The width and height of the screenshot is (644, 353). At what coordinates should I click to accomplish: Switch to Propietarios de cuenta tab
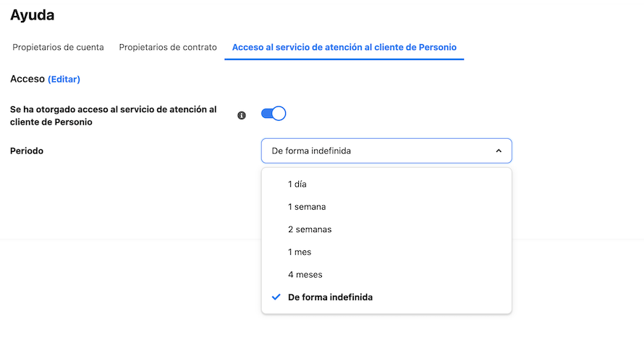[x=58, y=47]
